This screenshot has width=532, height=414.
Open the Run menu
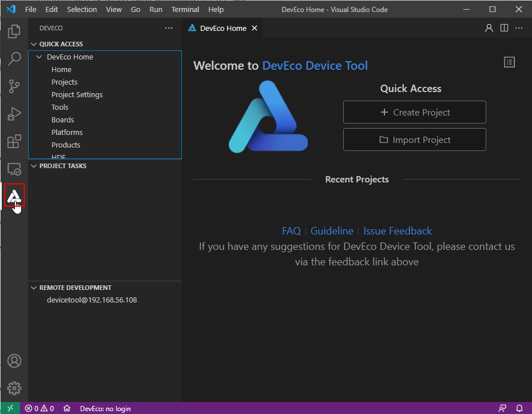[156, 10]
